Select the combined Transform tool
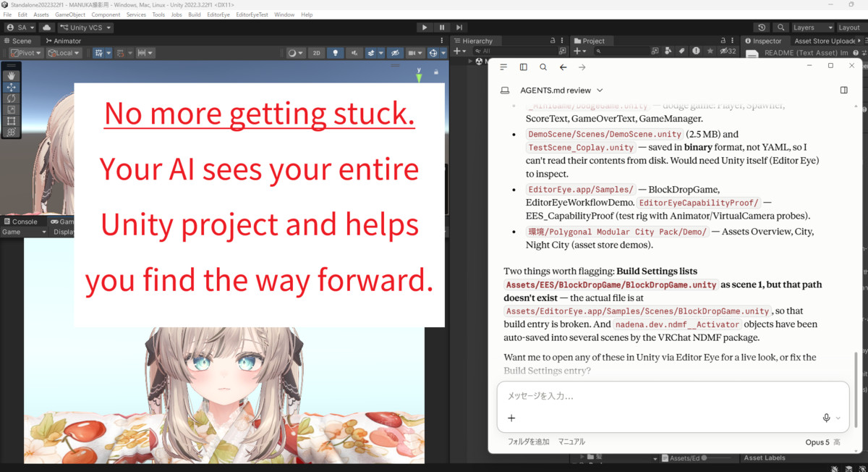 click(11, 132)
